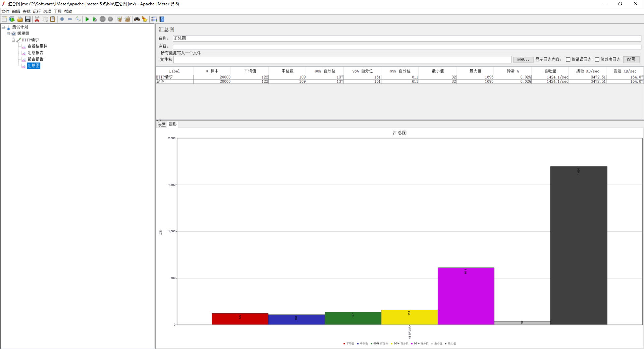
Task: Switch to the 设置 tab
Action: coord(162,124)
